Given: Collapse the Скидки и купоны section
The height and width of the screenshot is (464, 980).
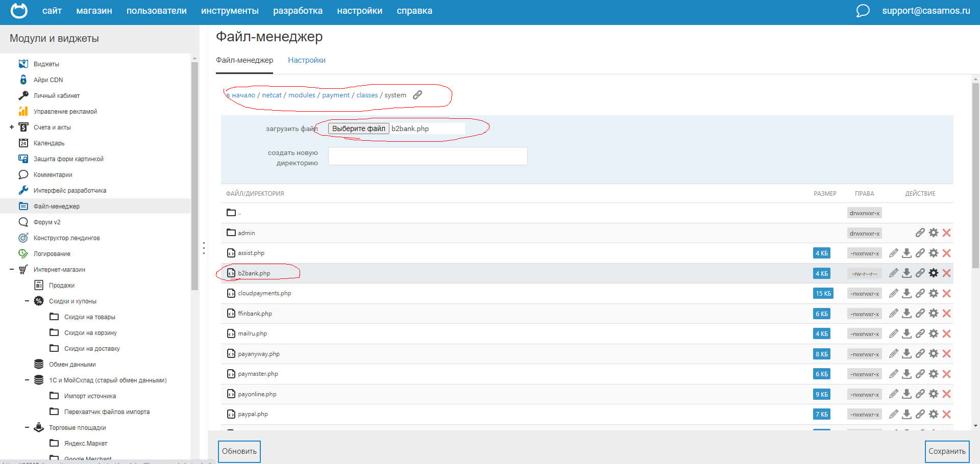Looking at the screenshot, I should 27,301.
